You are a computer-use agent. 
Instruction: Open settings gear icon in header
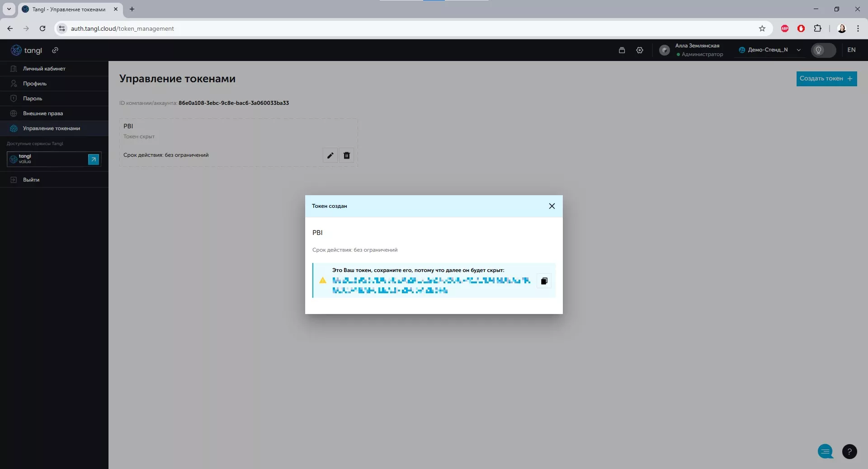pyautogui.click(x=639, y=50)
